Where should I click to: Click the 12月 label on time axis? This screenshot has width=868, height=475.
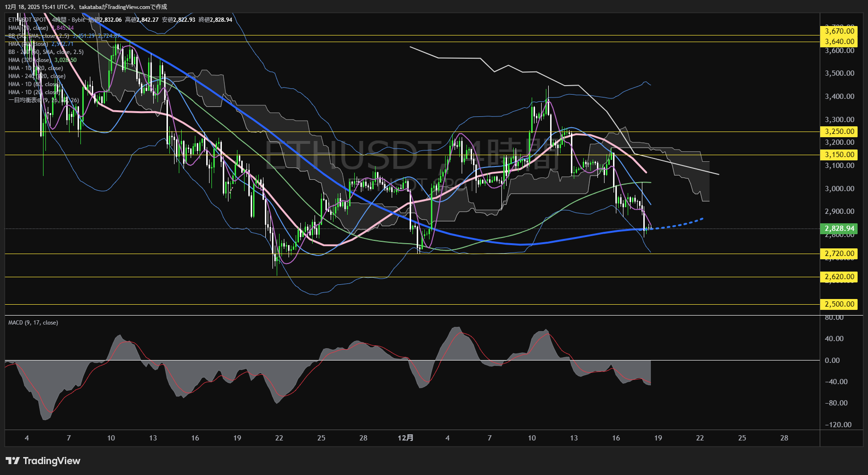point(405,438)
